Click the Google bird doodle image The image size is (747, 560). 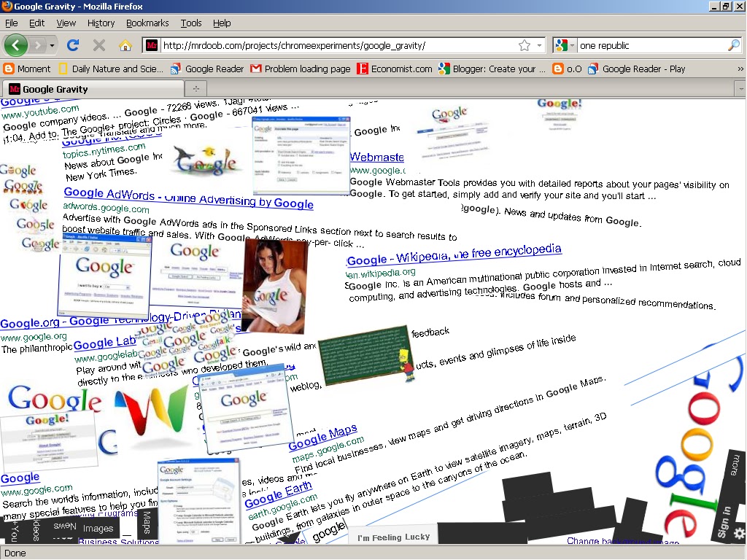(205, 160)
